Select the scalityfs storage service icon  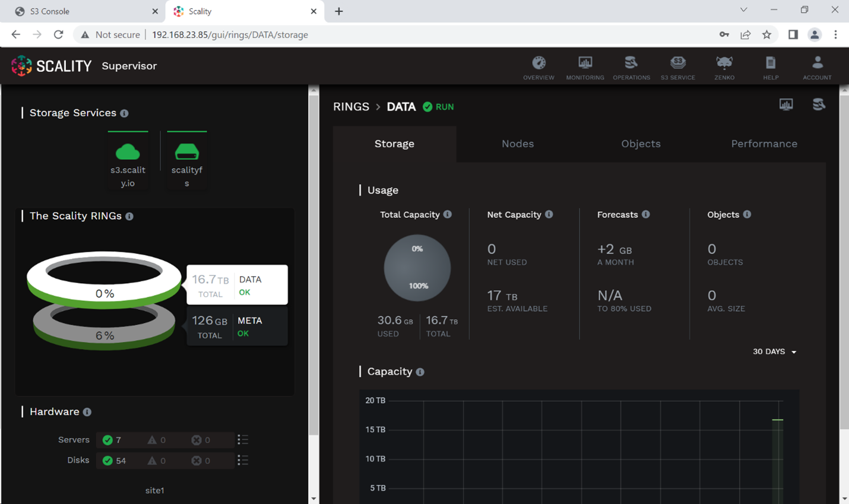point(186,153)
